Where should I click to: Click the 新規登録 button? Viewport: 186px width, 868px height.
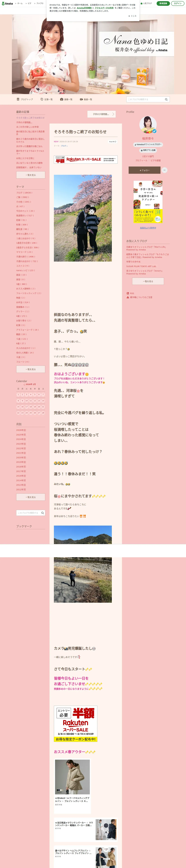pyautogui.click(x=163, y=3)
